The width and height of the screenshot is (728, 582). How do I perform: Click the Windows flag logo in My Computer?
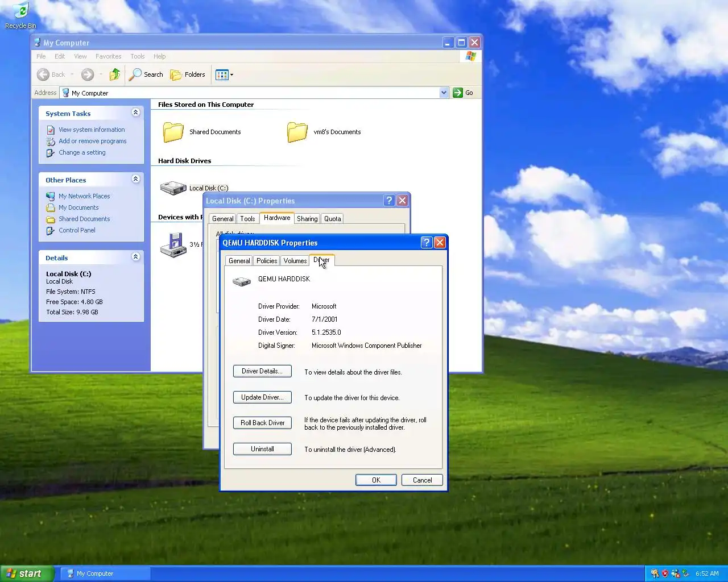[x=470, y=56]
